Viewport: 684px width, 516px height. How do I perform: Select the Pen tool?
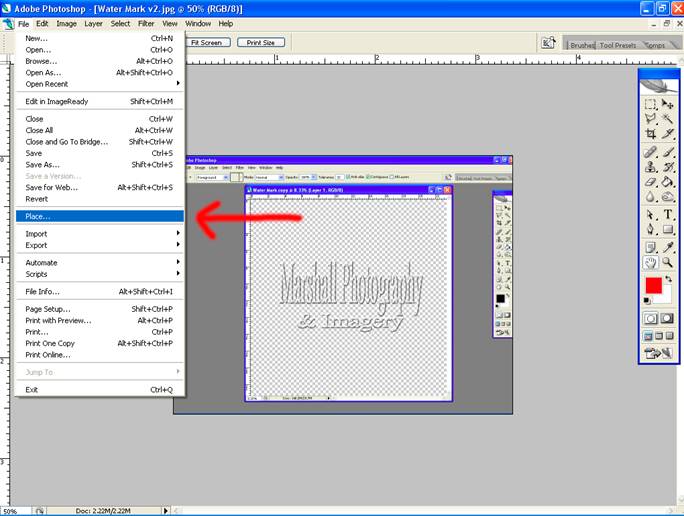[x=650, y=229]
